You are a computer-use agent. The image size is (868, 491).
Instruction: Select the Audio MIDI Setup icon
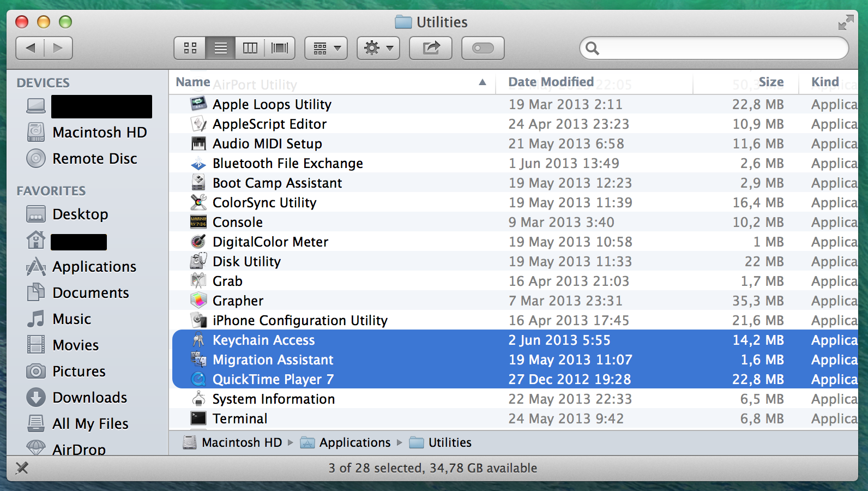pos(198,143)
